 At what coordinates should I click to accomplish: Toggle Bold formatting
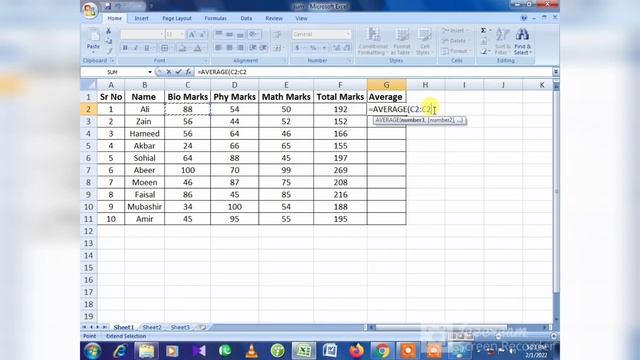[125, 48]
